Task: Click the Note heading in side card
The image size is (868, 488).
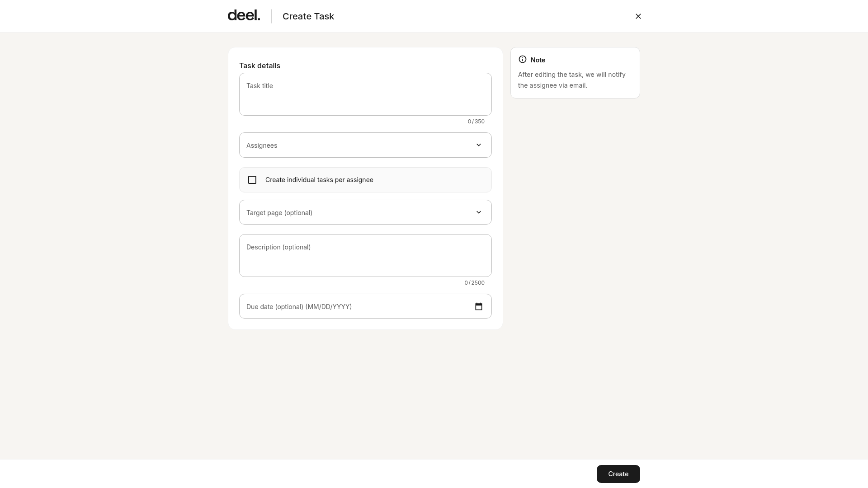Action: tap(538, 60)
